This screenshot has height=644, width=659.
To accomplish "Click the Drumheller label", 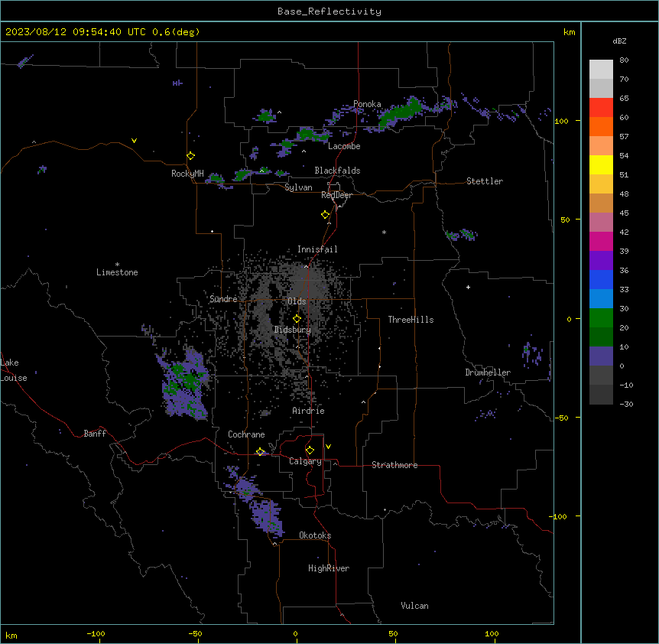I will 488,372.
